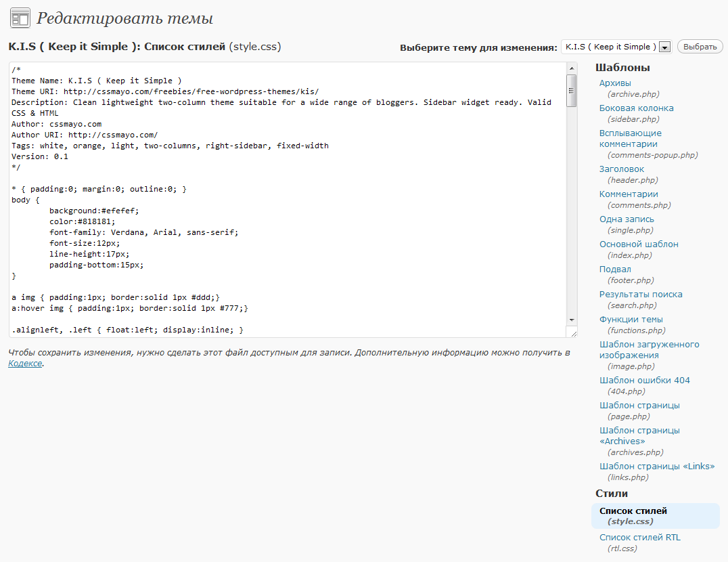Viewport: 728px width, 562px height.
Task: Open Шаблон страницы «Links» template
Action: tap(656, 467)
